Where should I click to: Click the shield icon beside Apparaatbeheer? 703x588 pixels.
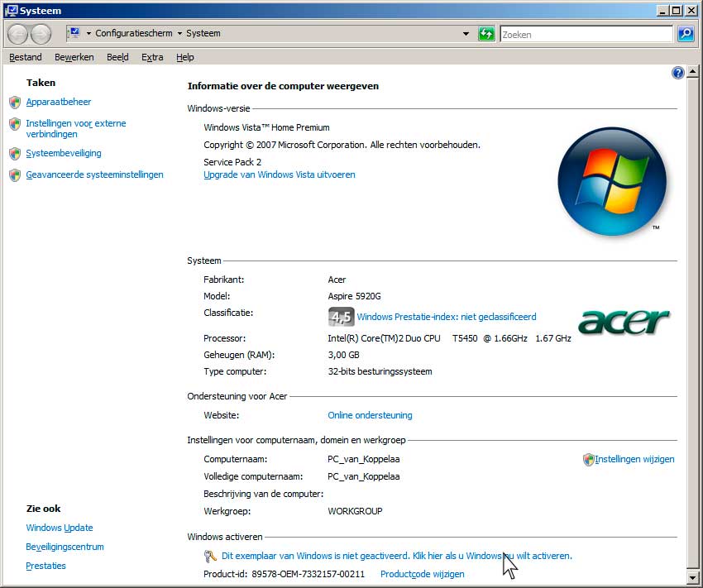click(14, 101)
